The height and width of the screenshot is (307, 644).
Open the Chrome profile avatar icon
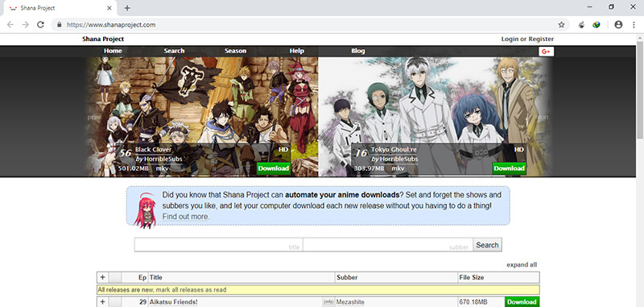618,25
